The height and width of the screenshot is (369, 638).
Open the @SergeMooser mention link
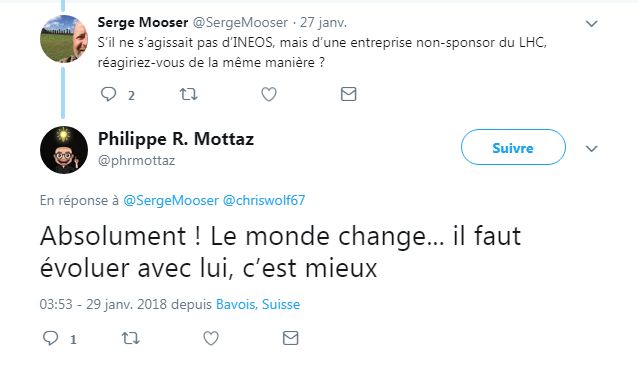[x=171, y=201]
